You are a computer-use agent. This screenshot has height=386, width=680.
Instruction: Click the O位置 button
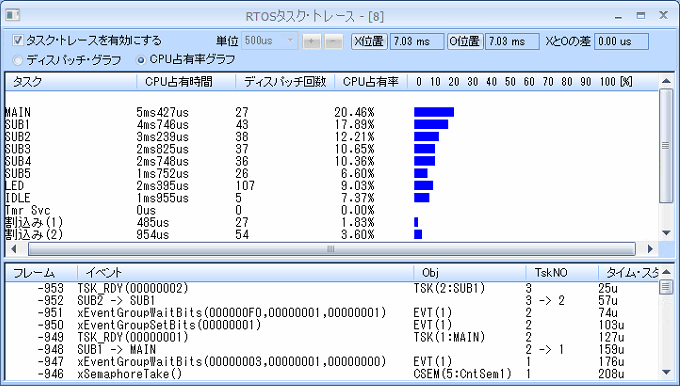(465, 41)
